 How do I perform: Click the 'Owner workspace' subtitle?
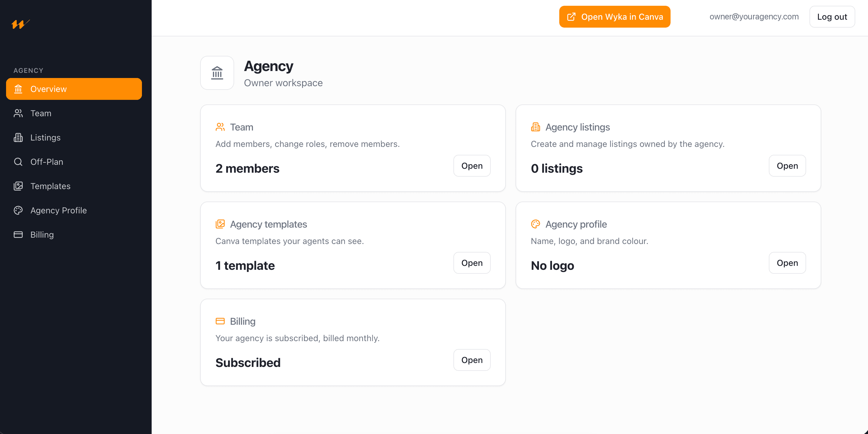click(283, 83)
